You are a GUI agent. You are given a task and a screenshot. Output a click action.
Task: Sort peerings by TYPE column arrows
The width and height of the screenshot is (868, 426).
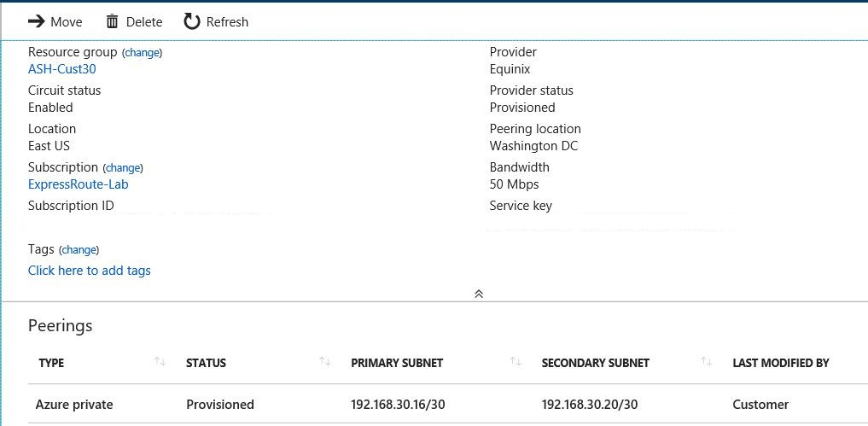(x=160, y=362)
